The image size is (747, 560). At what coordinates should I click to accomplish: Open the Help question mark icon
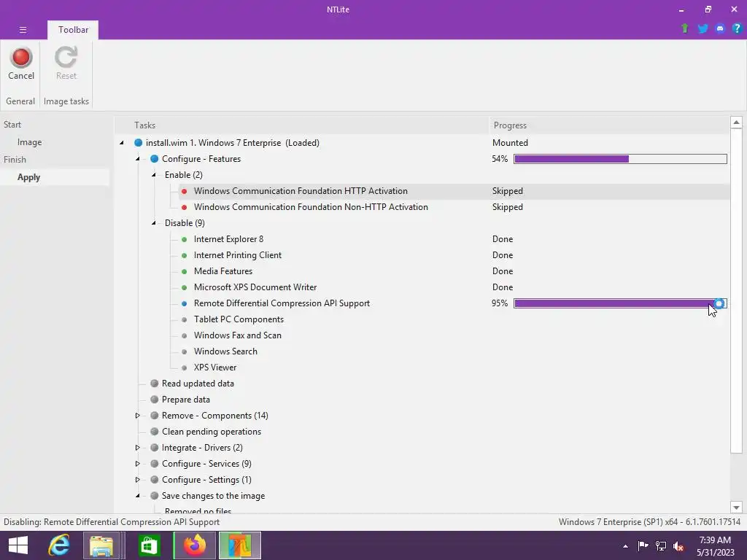[737, 28]
